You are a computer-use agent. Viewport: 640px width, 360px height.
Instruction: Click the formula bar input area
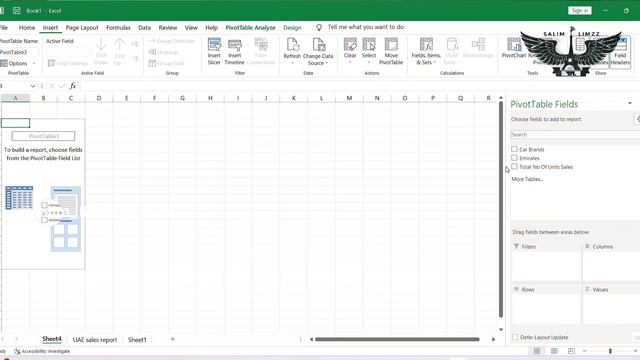tap(359, 86)
